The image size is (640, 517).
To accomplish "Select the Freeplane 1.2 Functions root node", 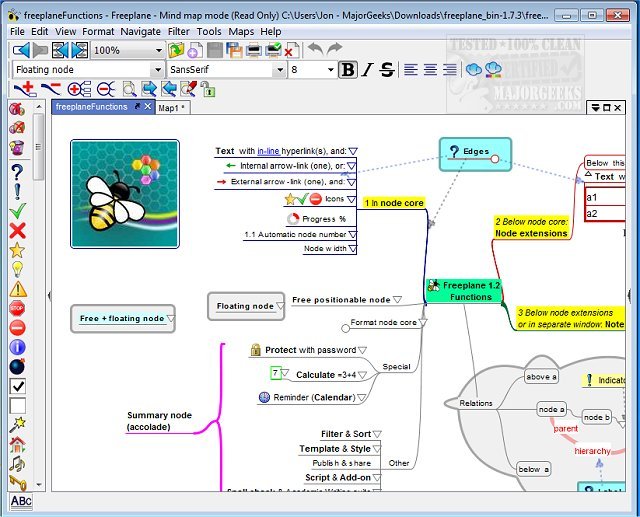I will point(464,291).
